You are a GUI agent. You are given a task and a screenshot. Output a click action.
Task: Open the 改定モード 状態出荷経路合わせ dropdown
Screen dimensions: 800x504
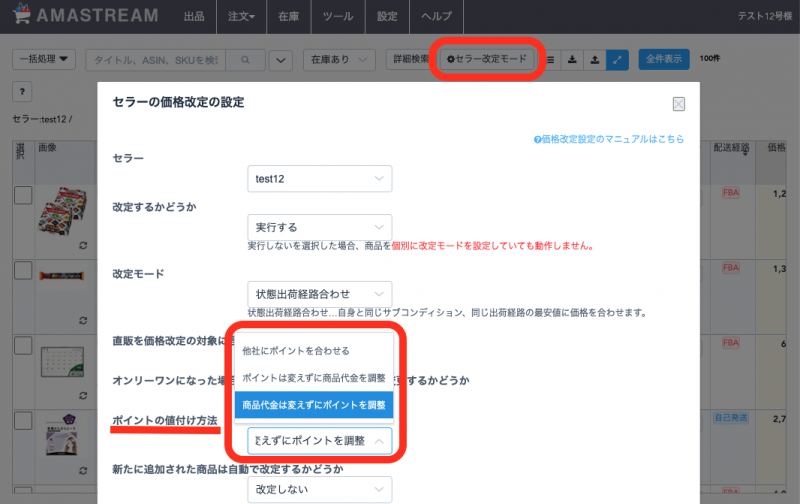[x=320, y=294]
